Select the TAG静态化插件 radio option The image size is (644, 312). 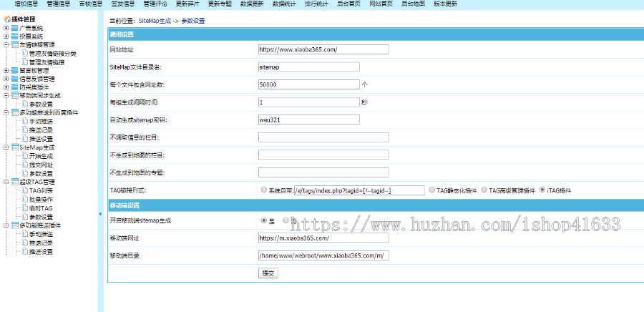[431, 190]
